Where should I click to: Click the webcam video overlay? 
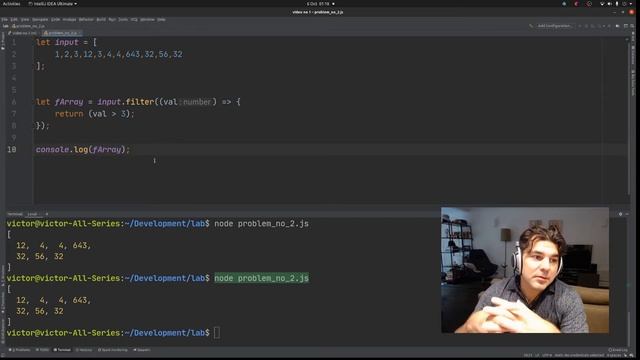coord(525,270)
